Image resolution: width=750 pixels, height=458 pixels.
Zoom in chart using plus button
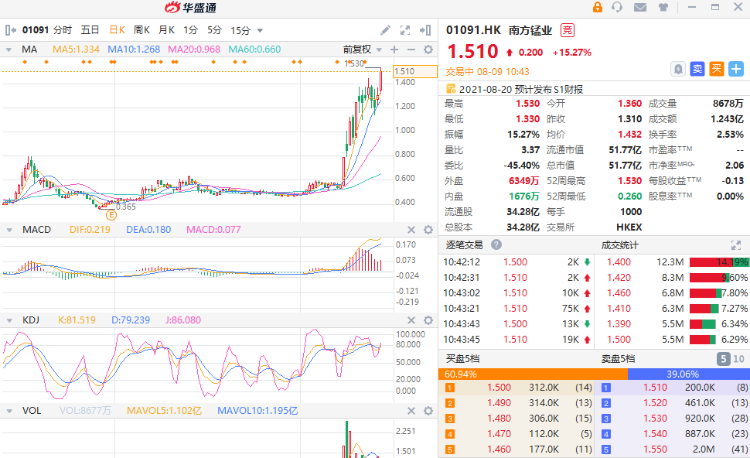tap(394, 49)
